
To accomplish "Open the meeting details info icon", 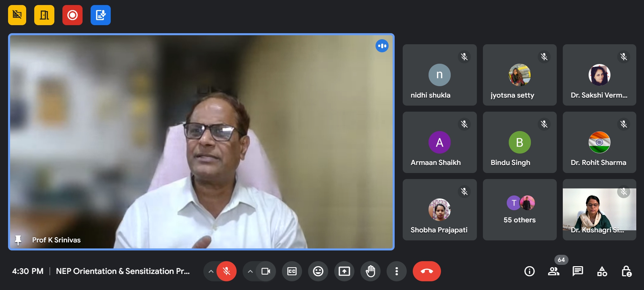I will point(529,271).
